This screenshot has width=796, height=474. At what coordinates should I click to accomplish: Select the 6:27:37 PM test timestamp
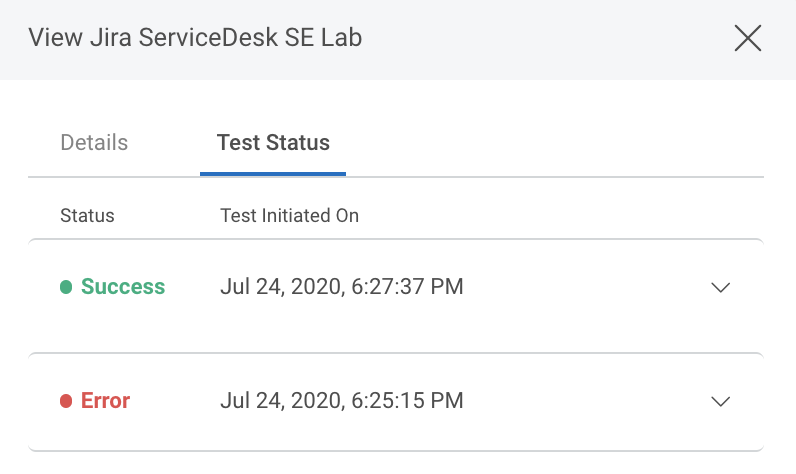pos(341,288)
